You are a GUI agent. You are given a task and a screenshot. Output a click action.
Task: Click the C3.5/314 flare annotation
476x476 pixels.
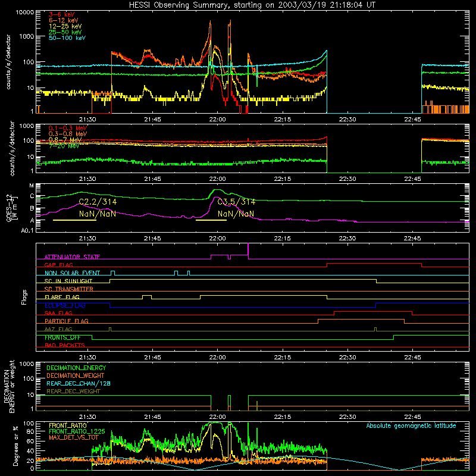(236, 202)
